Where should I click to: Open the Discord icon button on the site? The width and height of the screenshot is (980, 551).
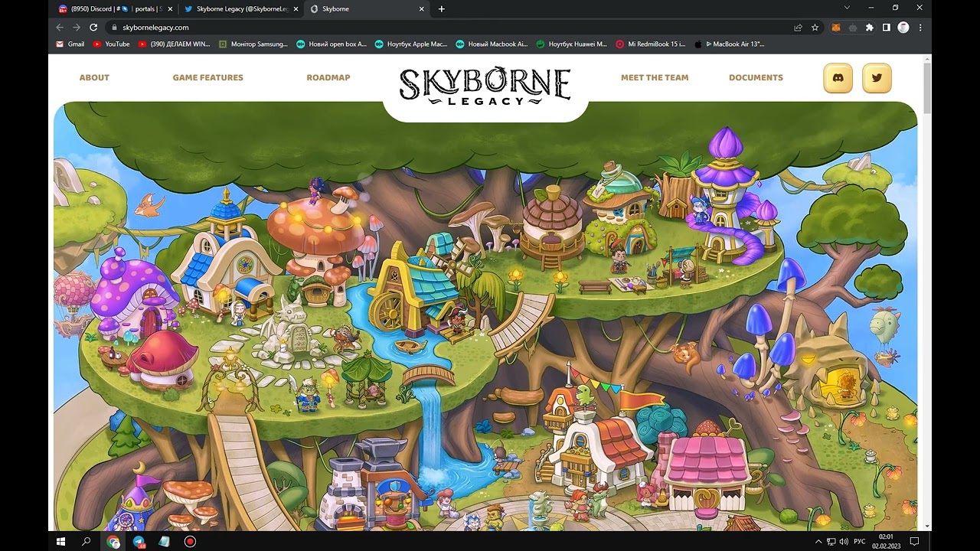point(838,78)
